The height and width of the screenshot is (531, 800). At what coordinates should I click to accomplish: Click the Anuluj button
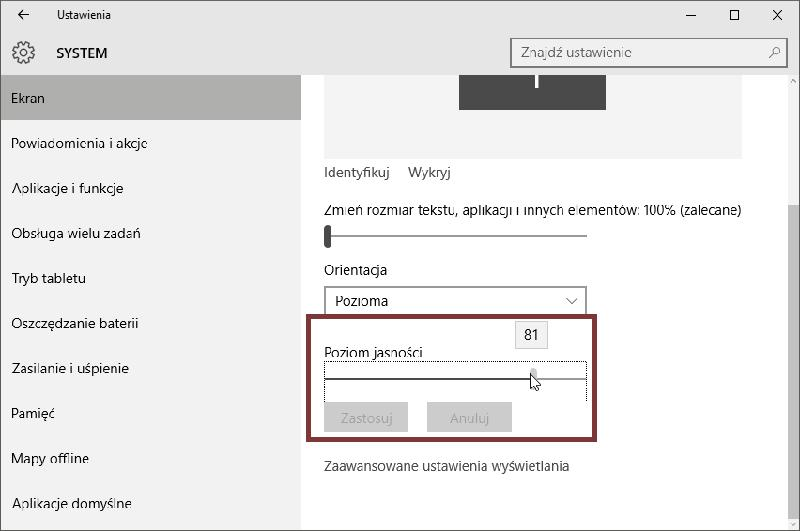coord(469,418)
